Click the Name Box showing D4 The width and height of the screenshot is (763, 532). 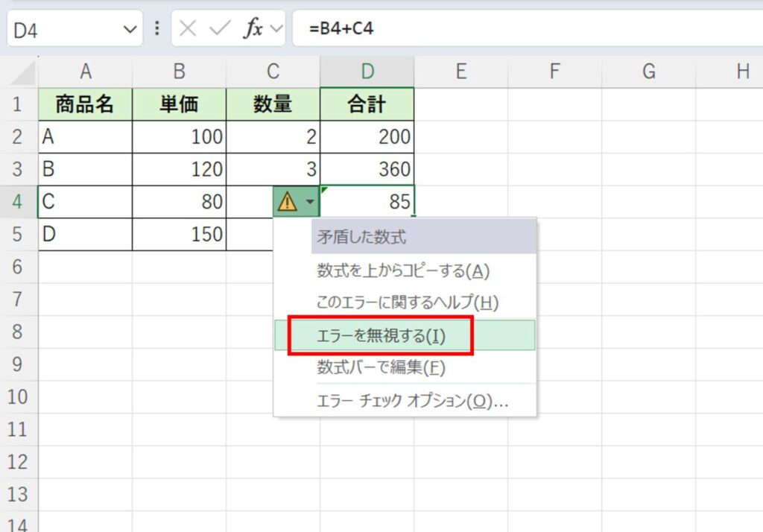click(x=75, y=29)
